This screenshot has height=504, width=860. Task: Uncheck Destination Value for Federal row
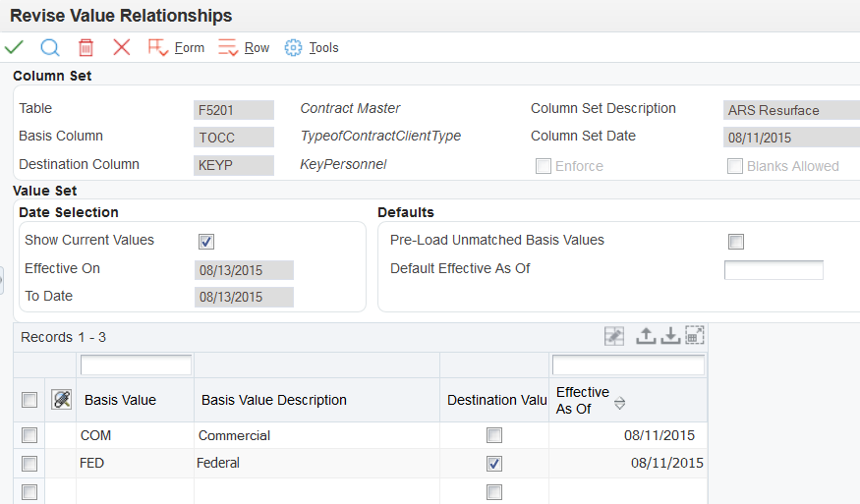click(x=494, y=464)
